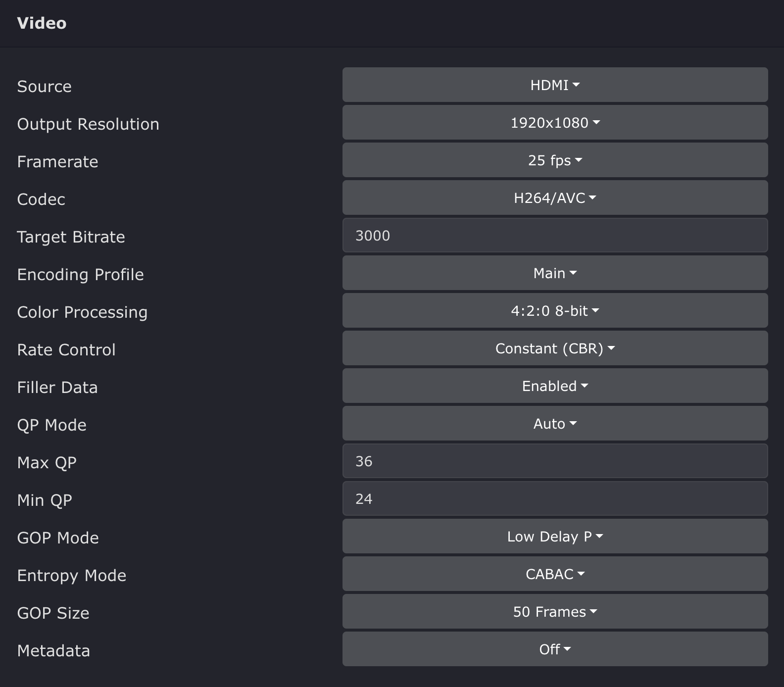Open the Source dropdown showing HDMI

[x=555, y=85]
